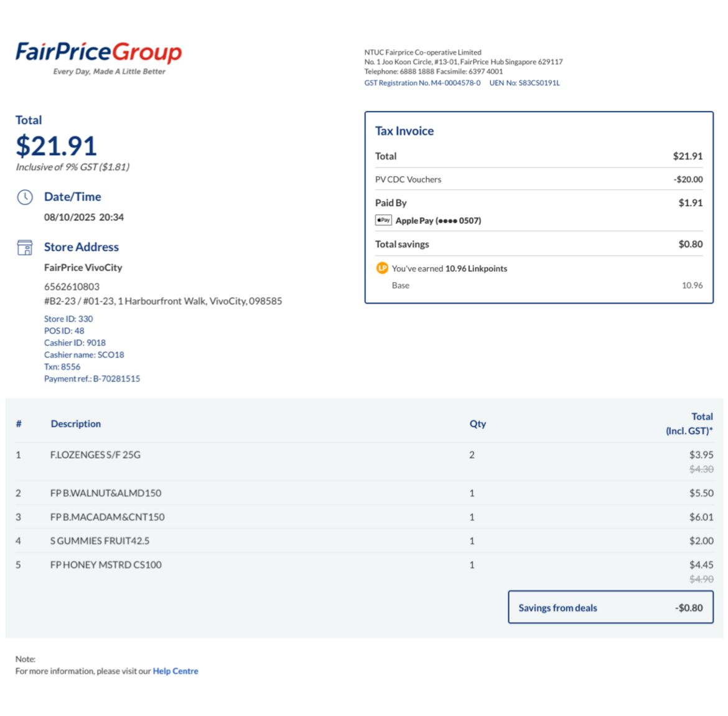Click item FP B.MACADAM&CNT150
728x716 pixels.
point(107,517)
